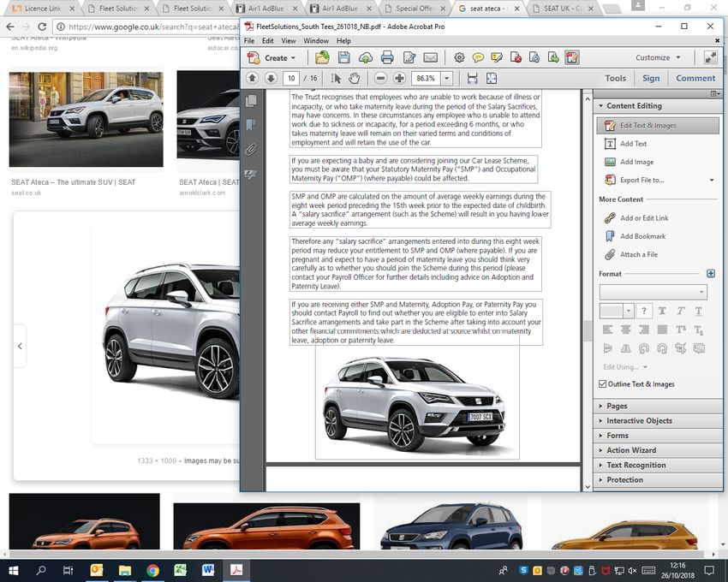Open Chrome from the taskbar
This screenshot has height=582, width=728.
(152, 570)
